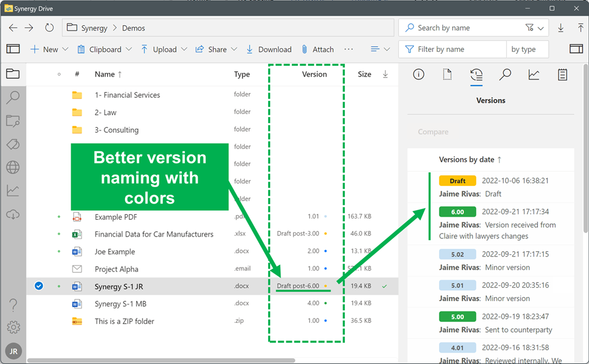Expand the Upload dropdown menu
Viewport: 589px width, 364px height.
coord(184,49)
